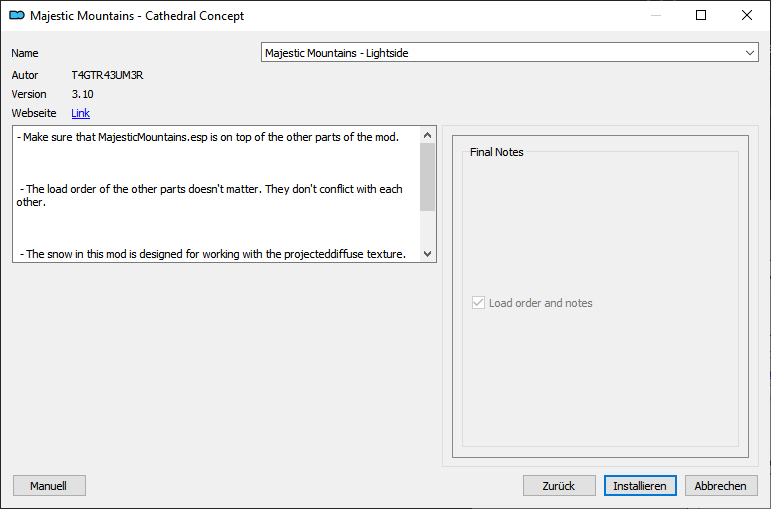
Task: Toggle the Load order and notes checkbox
Action: tap(479, 303)
